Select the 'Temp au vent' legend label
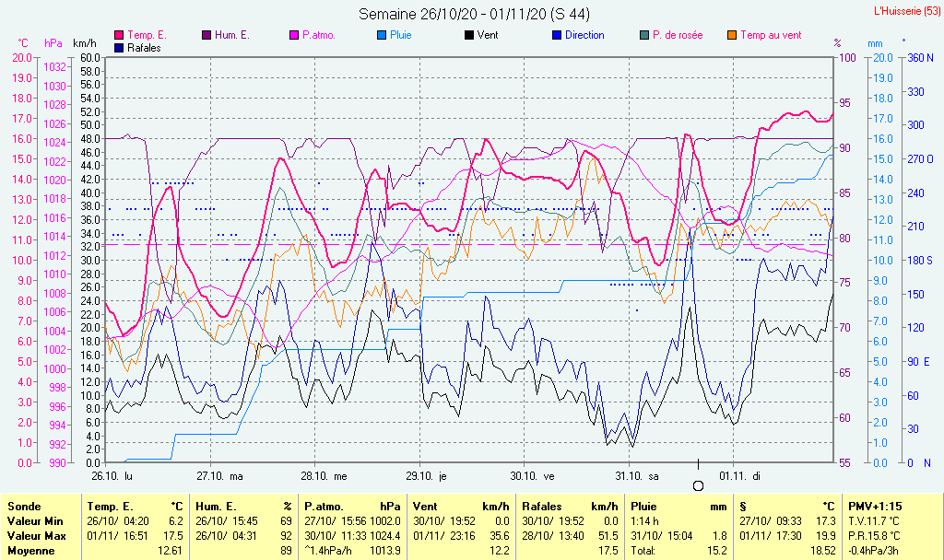Image resolution: width=944 pixels, height=560 pixels. [772, 36]
